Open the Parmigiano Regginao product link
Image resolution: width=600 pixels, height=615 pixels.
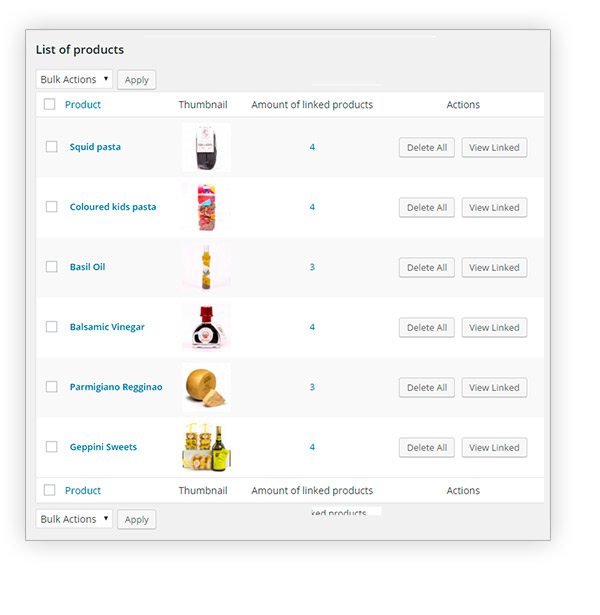(116, 387)
